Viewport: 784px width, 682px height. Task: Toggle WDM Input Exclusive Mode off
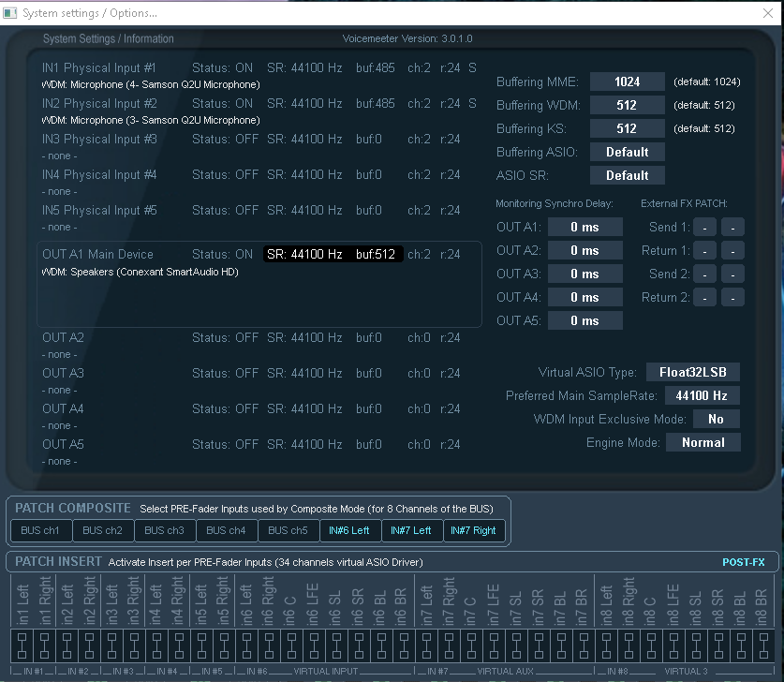tap(716, 419)
